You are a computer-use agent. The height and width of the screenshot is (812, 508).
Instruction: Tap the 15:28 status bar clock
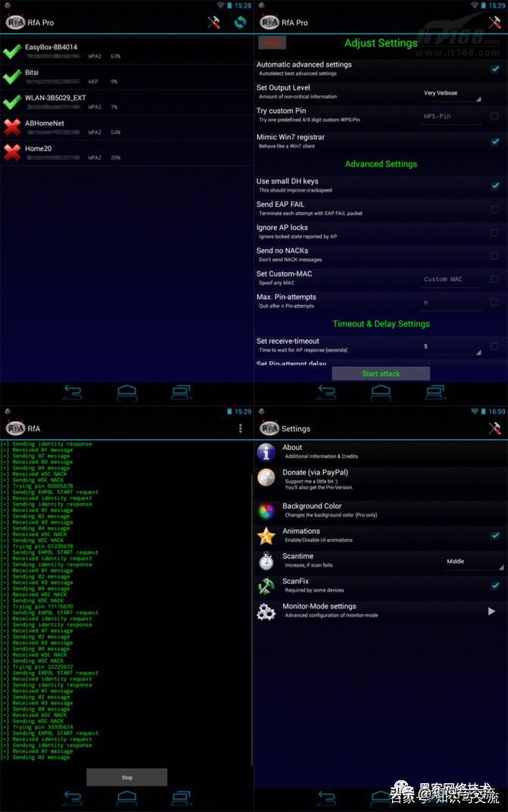243,6
